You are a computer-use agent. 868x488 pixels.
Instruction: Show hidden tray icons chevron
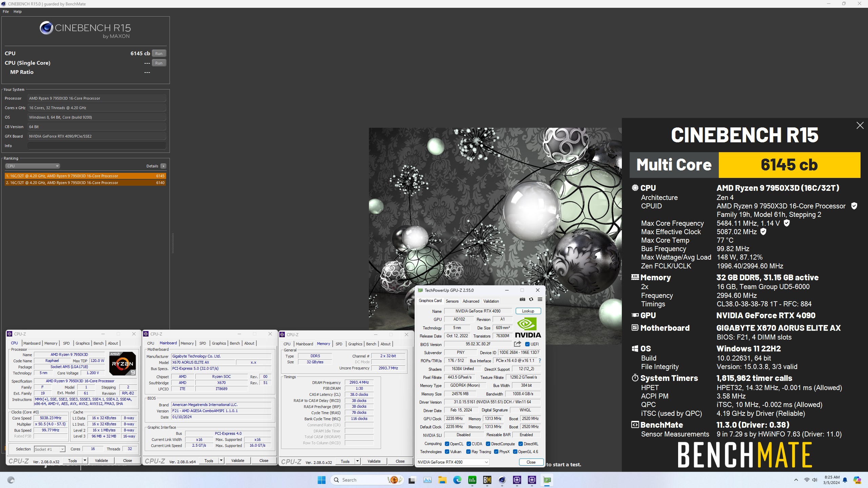point(796,480)
